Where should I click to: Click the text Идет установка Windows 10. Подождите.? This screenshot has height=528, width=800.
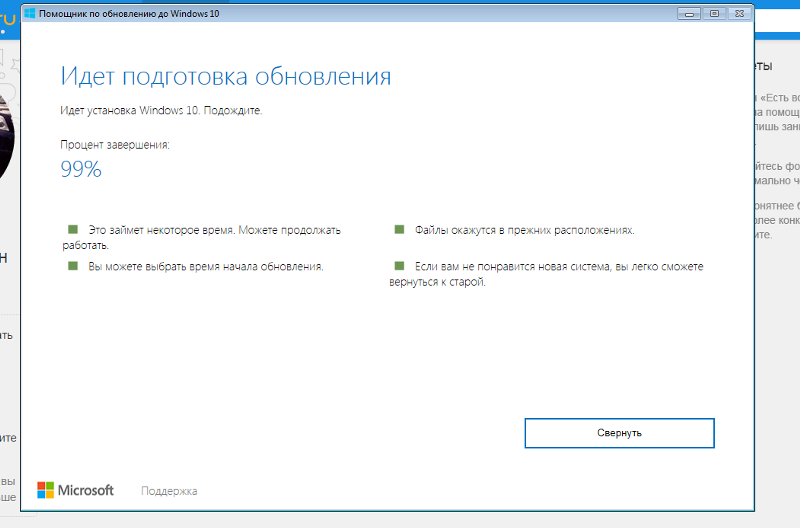[x=161, y=110]
